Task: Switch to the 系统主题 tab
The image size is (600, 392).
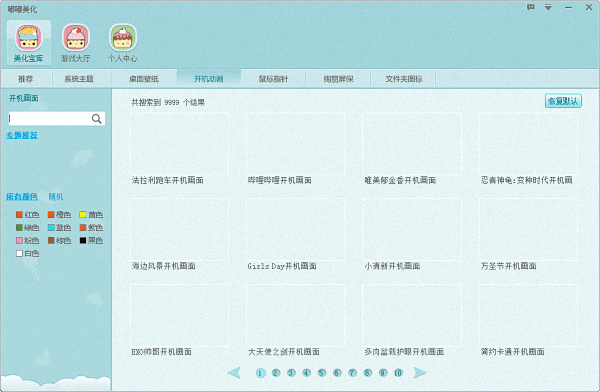Action: [x=79, y=79]
